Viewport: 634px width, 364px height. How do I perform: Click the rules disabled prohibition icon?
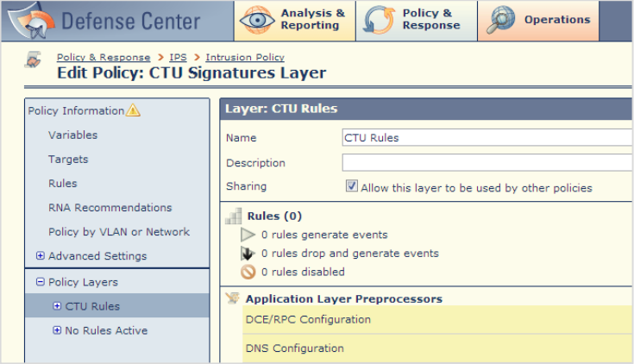point(248,272)
